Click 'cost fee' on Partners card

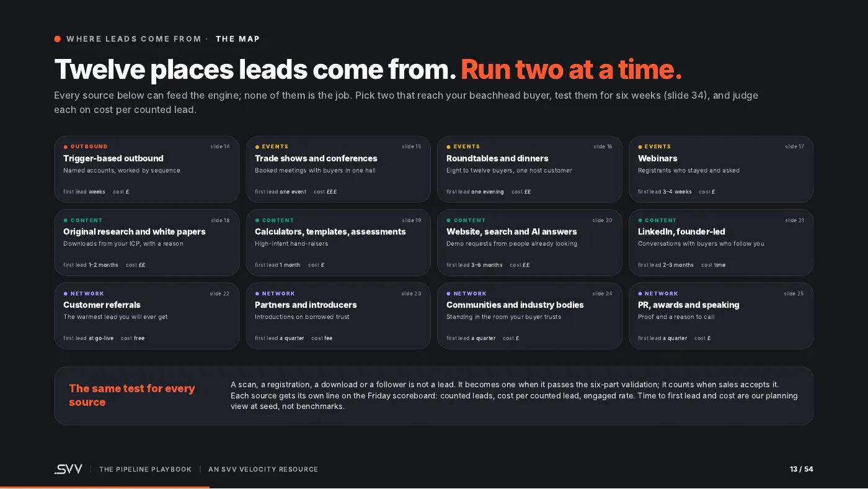point(322,338)
